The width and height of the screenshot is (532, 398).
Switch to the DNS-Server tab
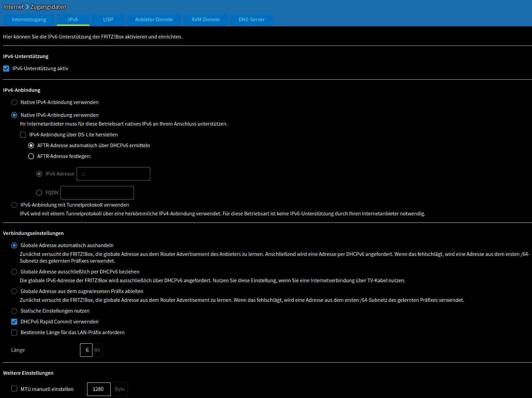(x=251, y=20)
